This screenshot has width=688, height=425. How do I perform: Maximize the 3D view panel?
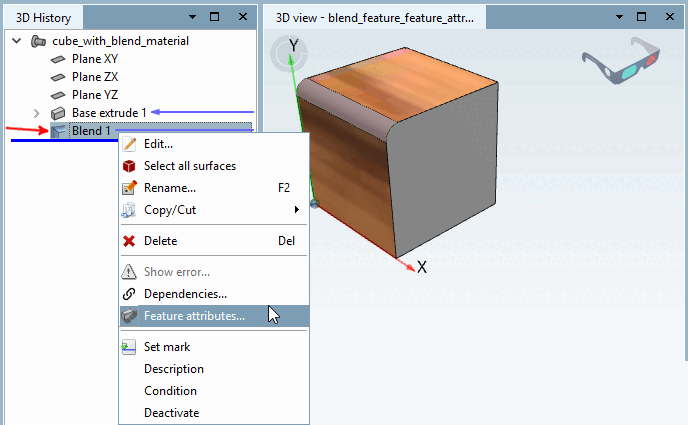coord(641,17)
